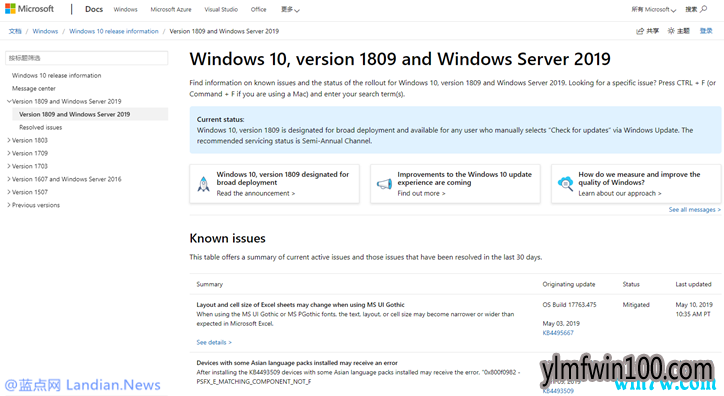Click the share icon in breadcrumb bar
The width and height of the screenshot is (724, 396).
coord(640,31)
